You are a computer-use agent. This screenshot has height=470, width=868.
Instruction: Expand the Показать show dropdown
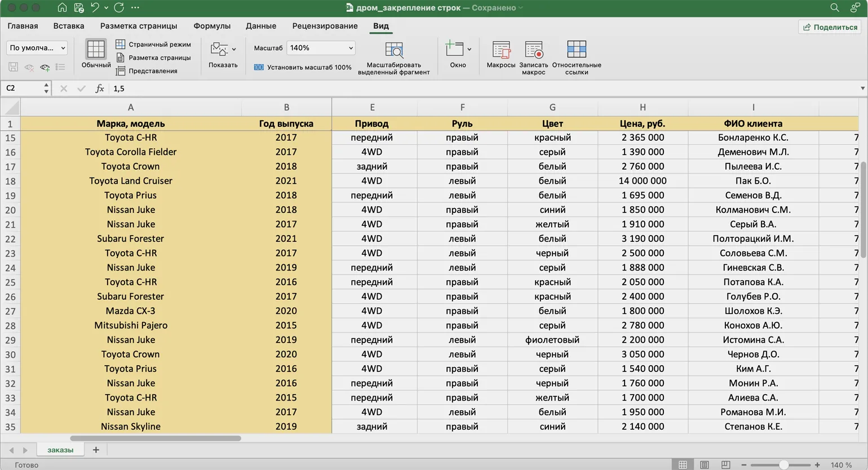(x=234, y=50)
